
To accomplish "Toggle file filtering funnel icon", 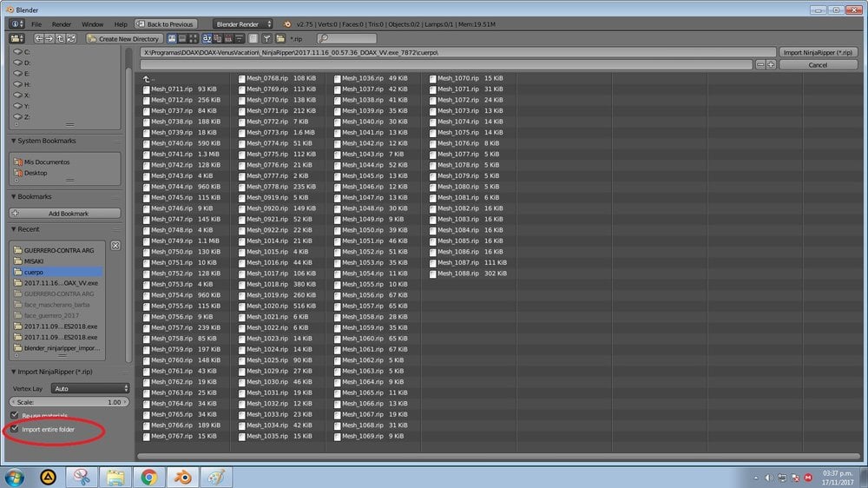I will (266, 39).
